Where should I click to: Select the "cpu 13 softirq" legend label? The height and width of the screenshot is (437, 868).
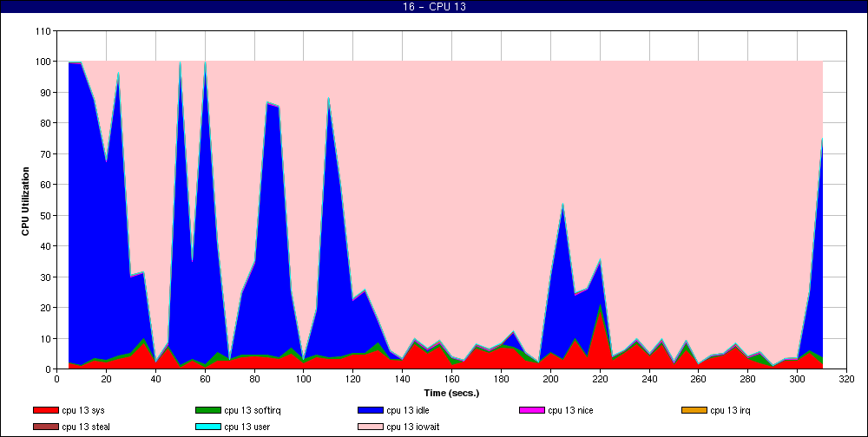(x=257, y=410)
